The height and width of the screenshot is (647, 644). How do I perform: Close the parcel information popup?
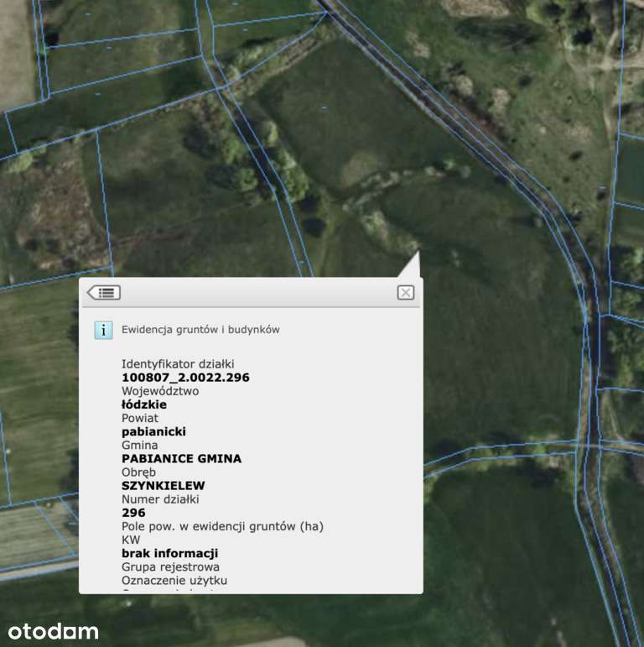(x=406, y=293)
